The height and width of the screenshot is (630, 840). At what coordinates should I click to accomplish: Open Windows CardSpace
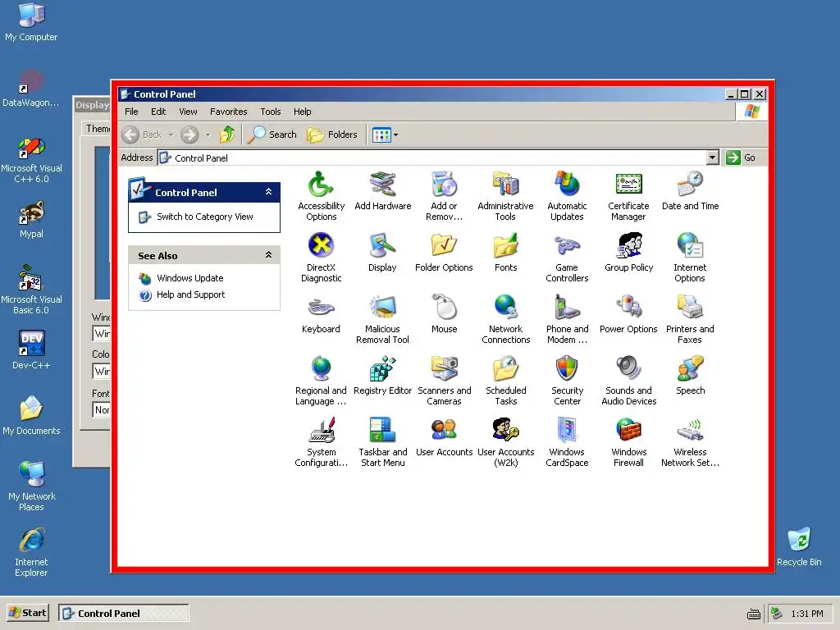coord(567,442)
